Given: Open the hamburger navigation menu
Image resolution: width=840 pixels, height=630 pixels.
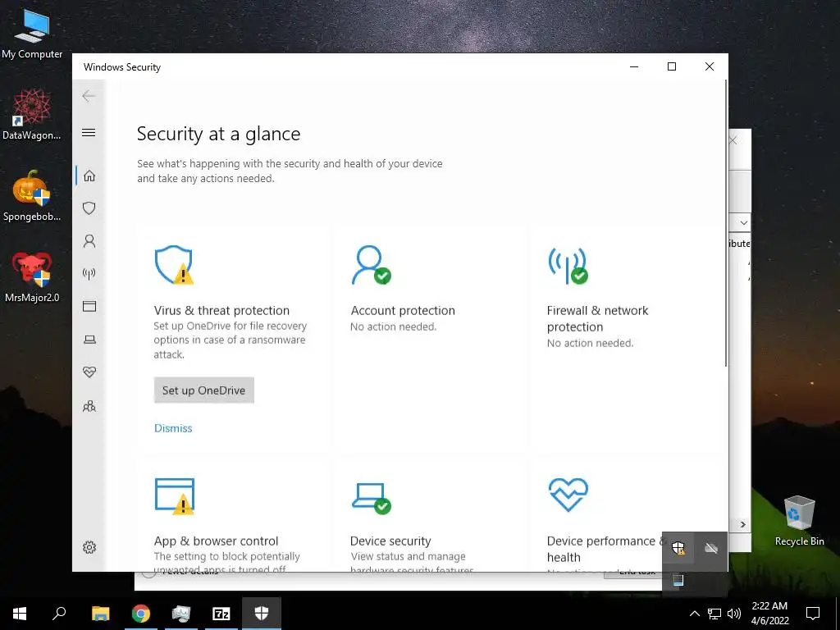Looking at the screenshot, I should pyautogui.click(x=89, y=132).
